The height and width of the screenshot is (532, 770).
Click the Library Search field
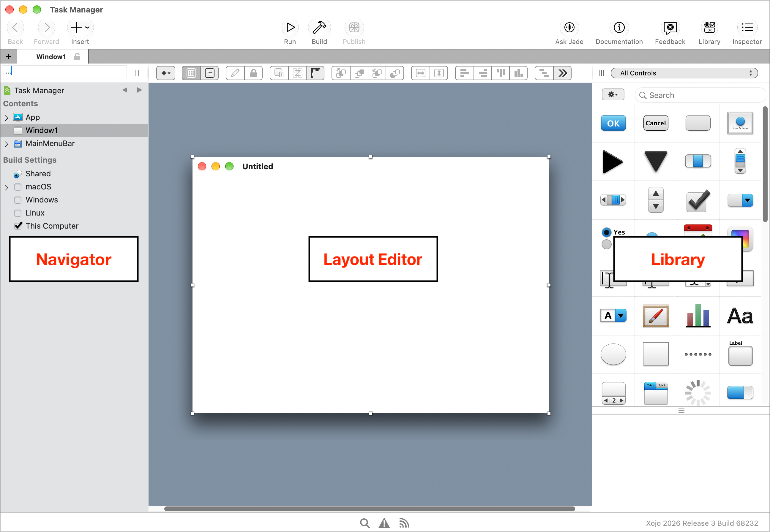click(x=700, y=95)
